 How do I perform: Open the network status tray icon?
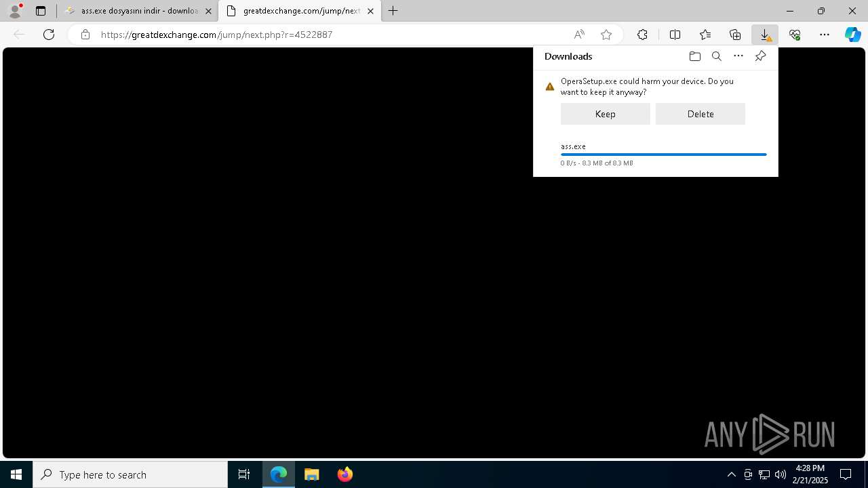click(x=764, y=474)
